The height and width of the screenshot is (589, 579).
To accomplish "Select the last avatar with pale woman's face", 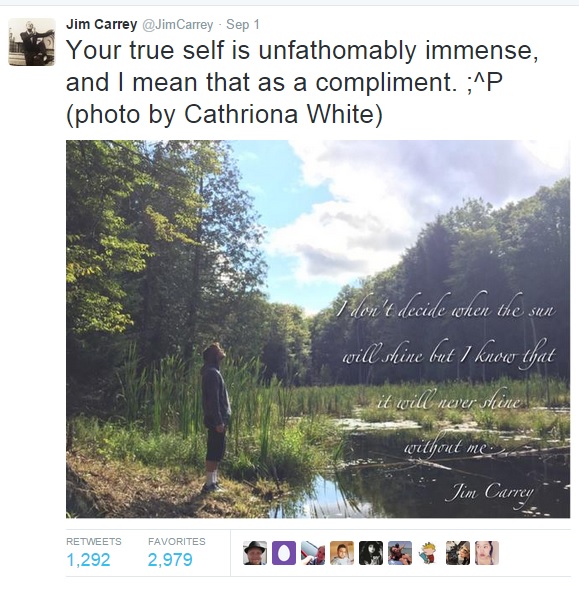I will [x=487, y=553].
